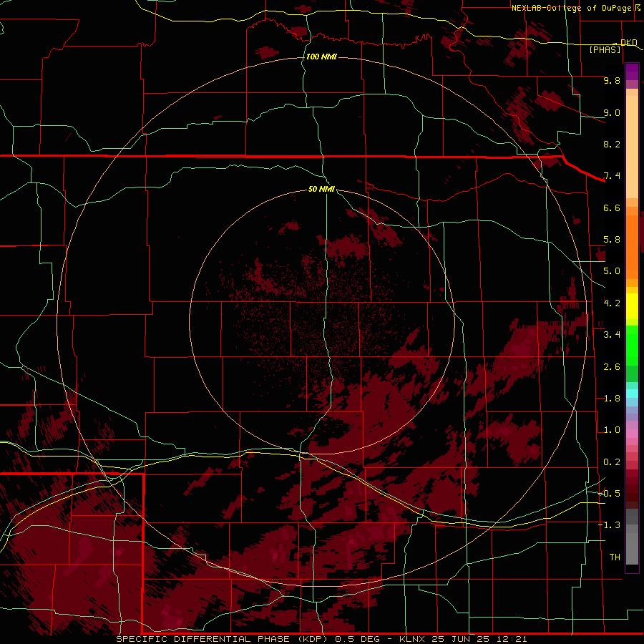
Task: Click the "12:21" time in the caption
Action: (511, 639)
